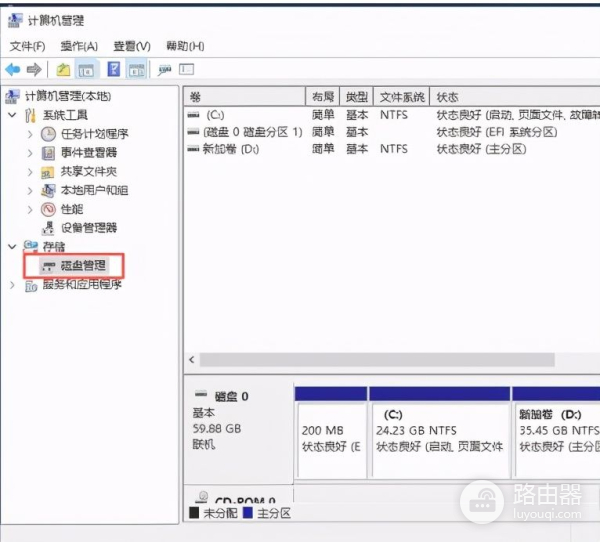Expand the 性能 node
Screen dimensions: 600x542
[x=30, y=209]
